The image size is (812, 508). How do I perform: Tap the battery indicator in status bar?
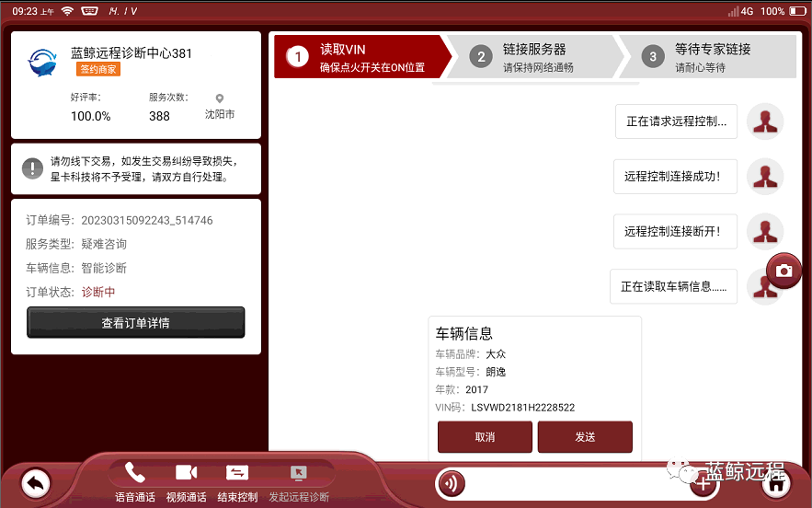[797, 11]
